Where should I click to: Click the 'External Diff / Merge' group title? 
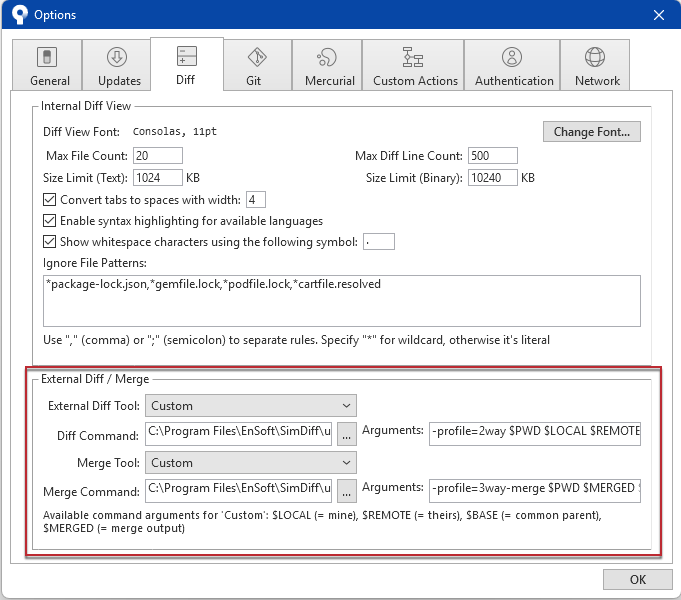click(95, 379)
